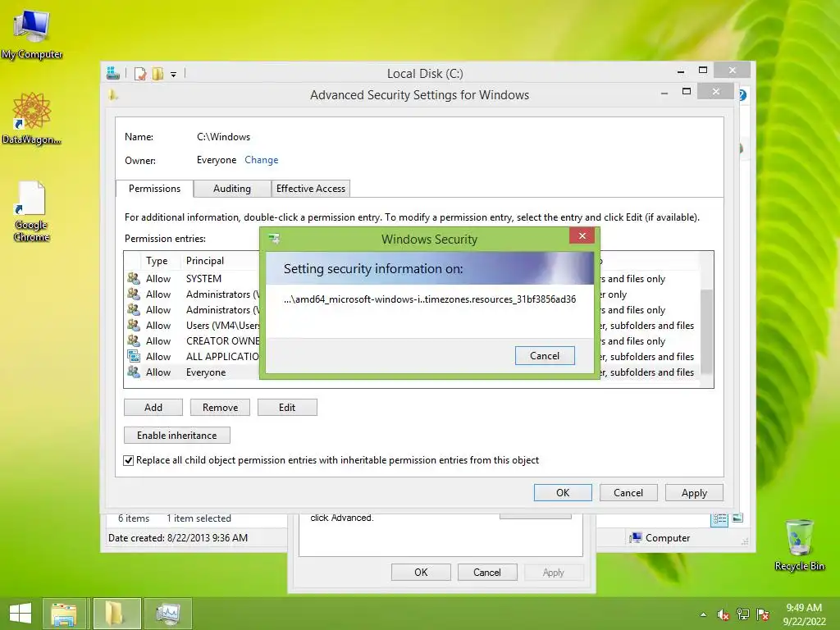
Task: Switch Explorer to large icons view
Action: tap(737, 518)
